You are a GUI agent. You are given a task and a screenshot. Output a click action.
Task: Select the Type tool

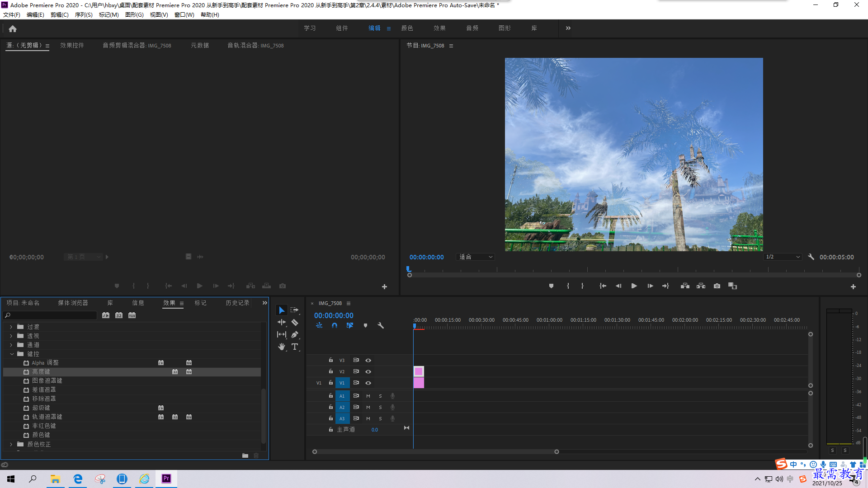click(294, 347)
